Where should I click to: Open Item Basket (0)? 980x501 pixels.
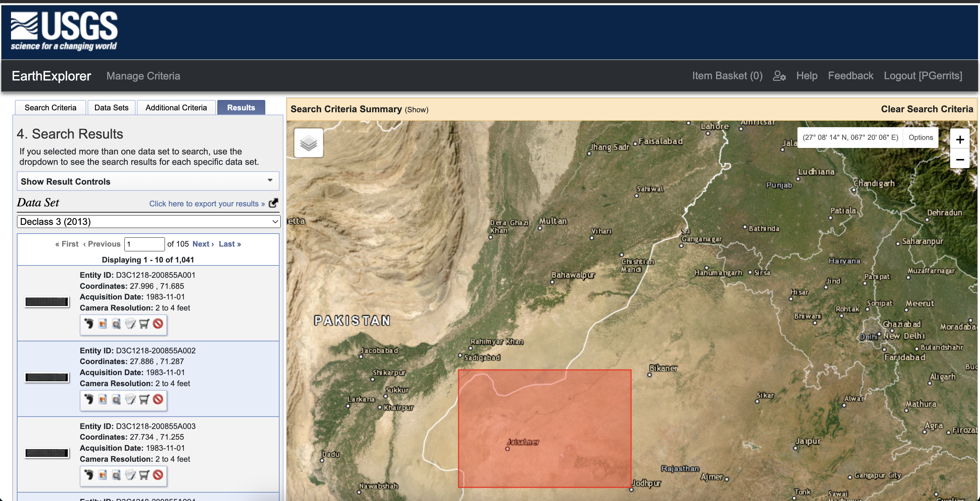tap(727, 76)
